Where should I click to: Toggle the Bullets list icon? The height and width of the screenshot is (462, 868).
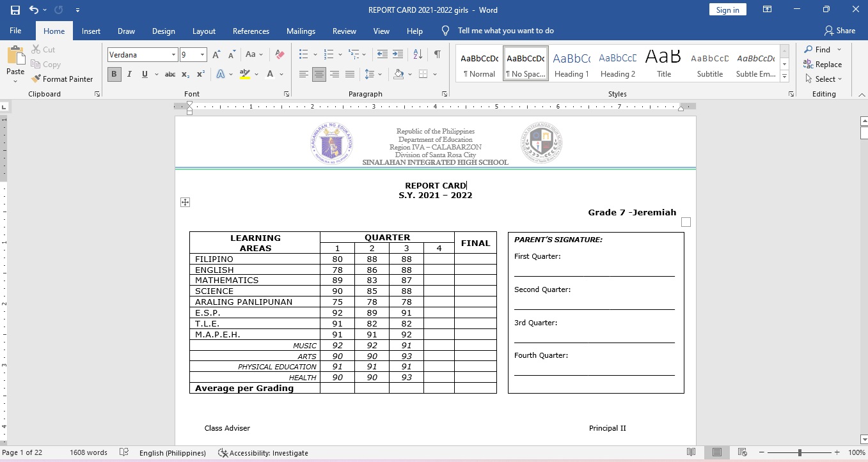(304, 54)
